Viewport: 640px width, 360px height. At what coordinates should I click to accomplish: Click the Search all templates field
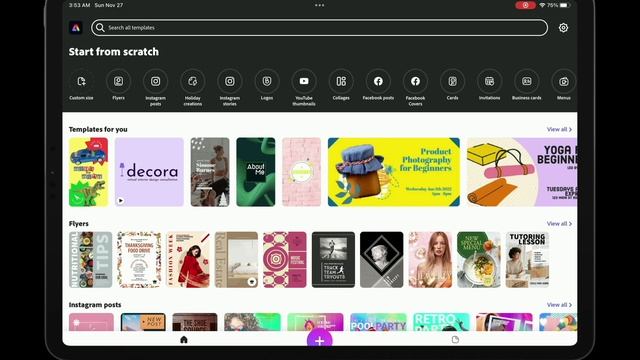320,28
